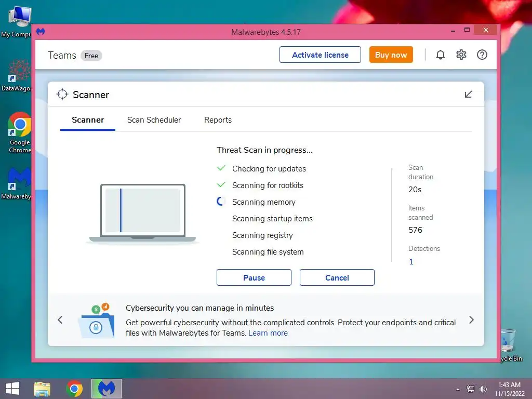This screenshot has height=399, width=532.
Task: Open File Explorer from the taskbar
Action: click(x=42, y=389)
